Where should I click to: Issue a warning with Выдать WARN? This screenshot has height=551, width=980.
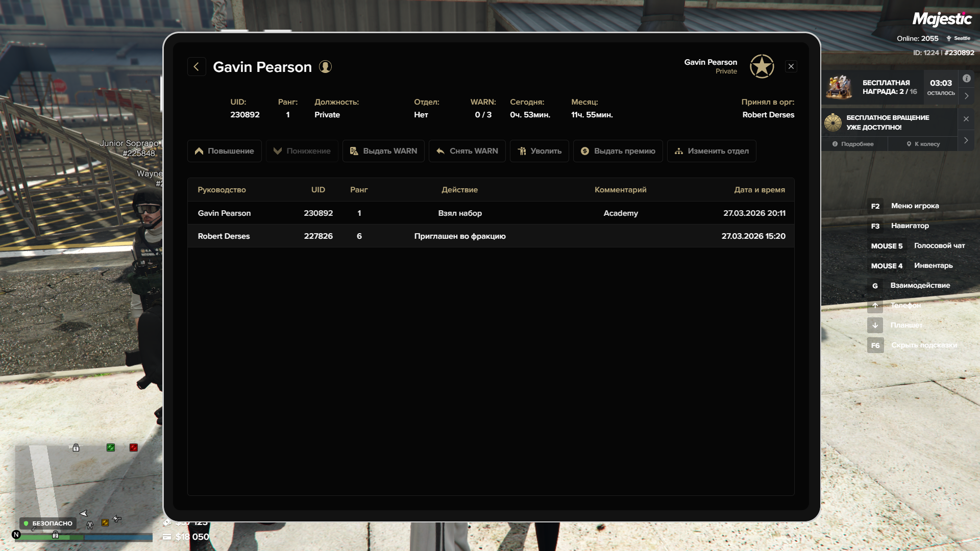383,151
